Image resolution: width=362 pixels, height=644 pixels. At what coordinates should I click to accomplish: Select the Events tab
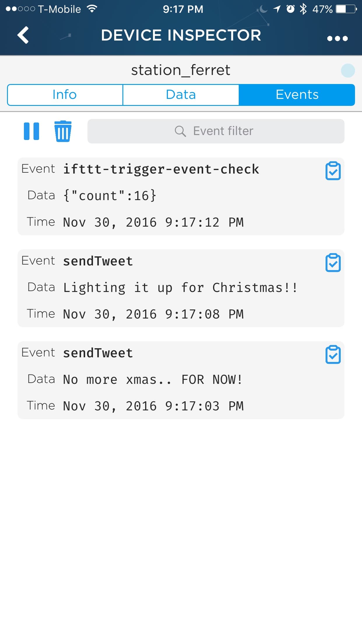(x=297, y=95)
